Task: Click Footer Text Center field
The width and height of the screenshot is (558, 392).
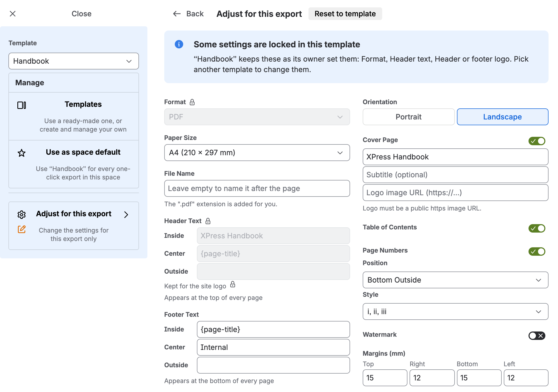Action: (273, 347)
